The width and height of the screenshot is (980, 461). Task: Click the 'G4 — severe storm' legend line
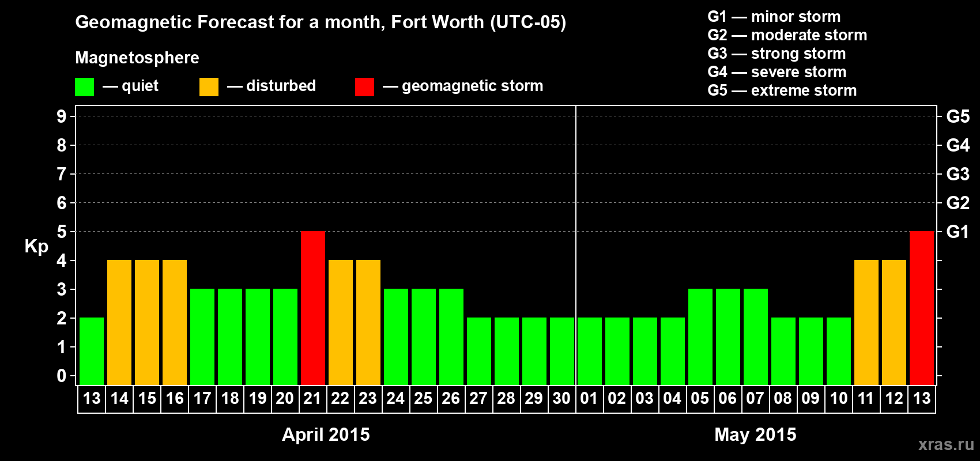pyautogui.click(x=777, y=72)
